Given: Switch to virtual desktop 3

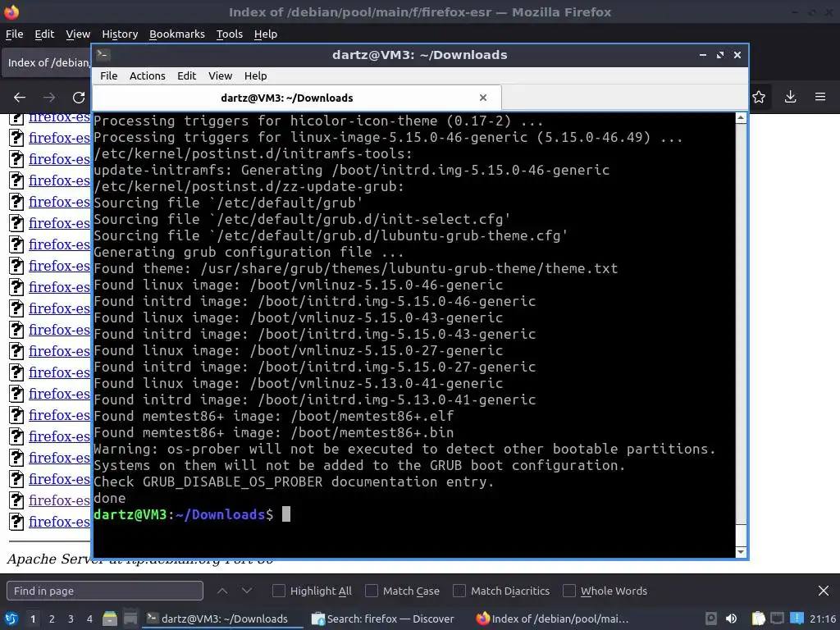Looking at the screenshot, I should point(71,619).
